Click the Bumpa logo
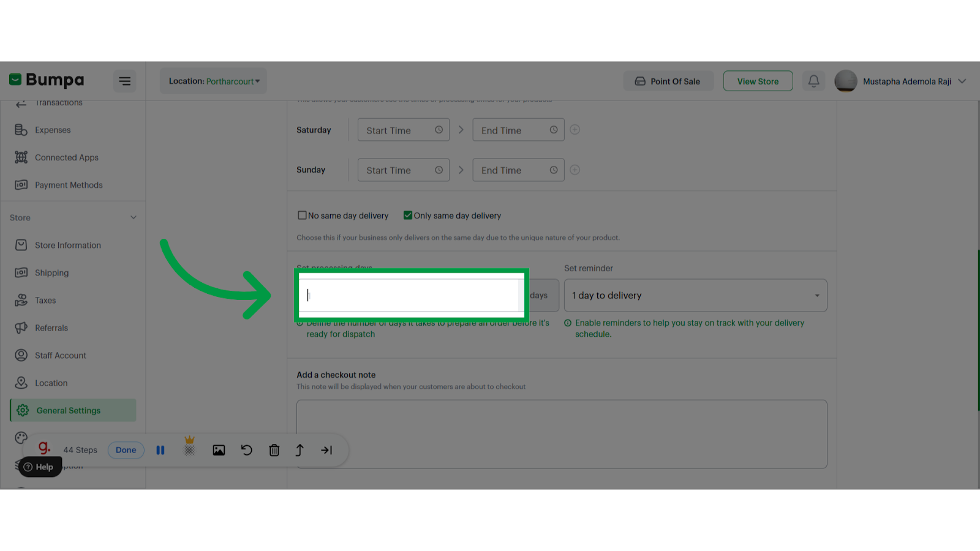The image size is (980, 551). [47, 80]
